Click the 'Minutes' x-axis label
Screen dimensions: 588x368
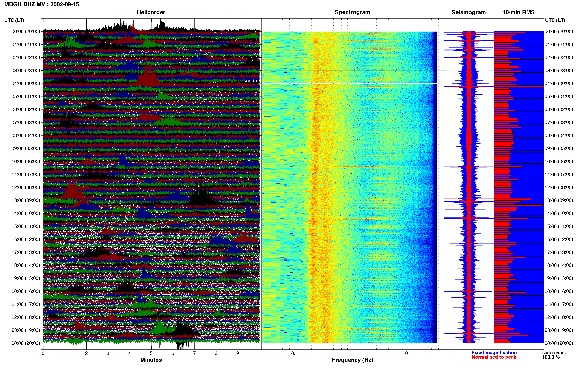151,360
